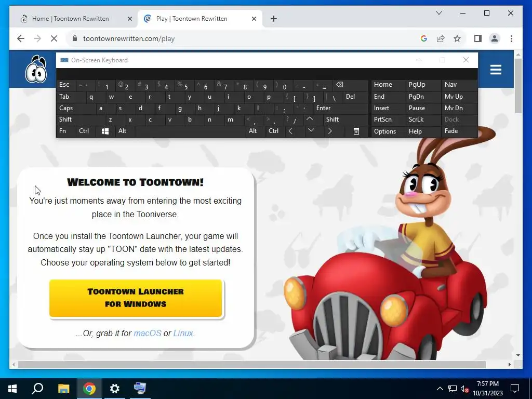Follow the Linux download link
532x399 pixels.
183,333
